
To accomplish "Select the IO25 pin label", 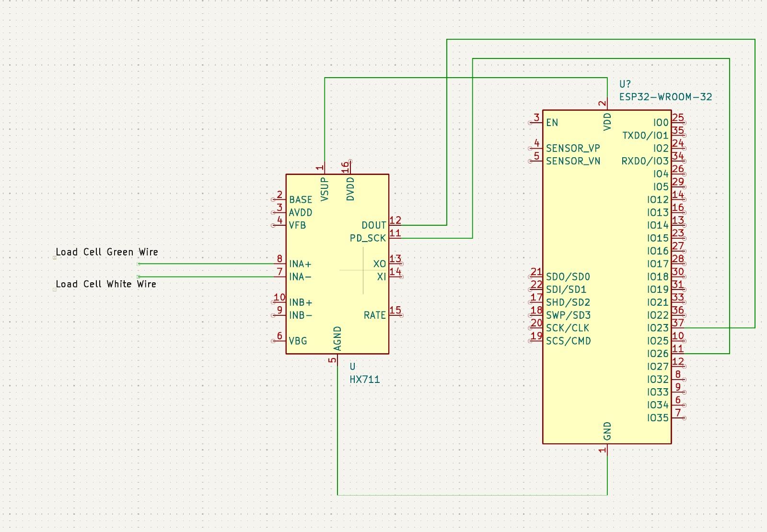I will [658, 341].
